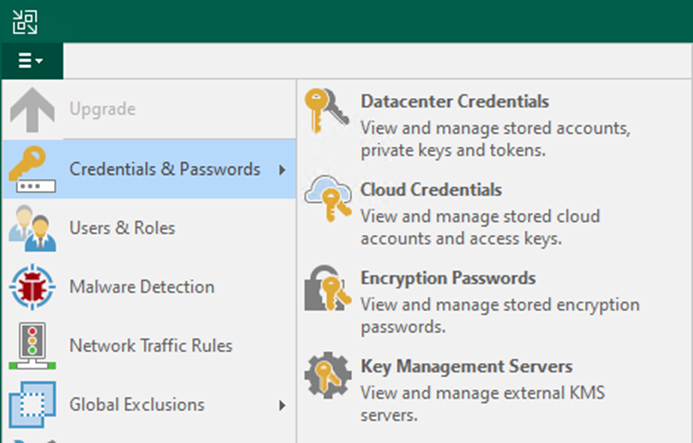Click the Upgrade arrow icon
Image resolution: width=693 pixels, height=443 pixels.
point(32,110)
